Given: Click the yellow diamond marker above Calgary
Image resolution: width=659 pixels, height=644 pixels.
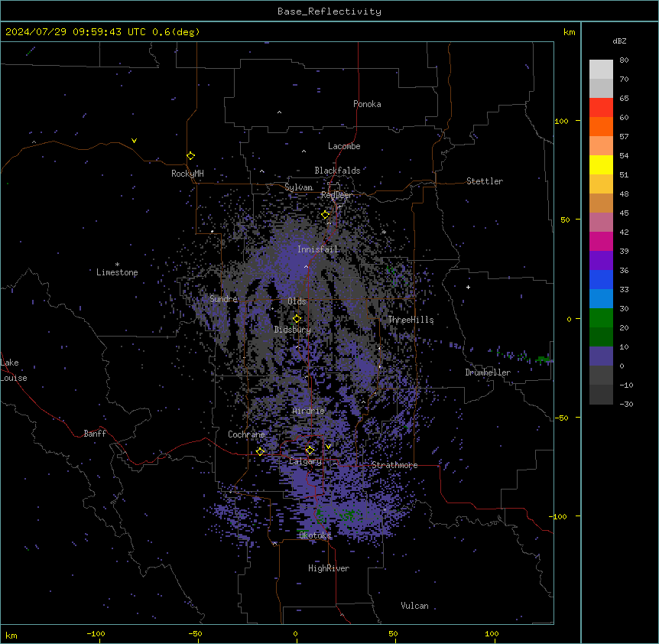Looking at the screenshot, I should (x=310, y=450).
